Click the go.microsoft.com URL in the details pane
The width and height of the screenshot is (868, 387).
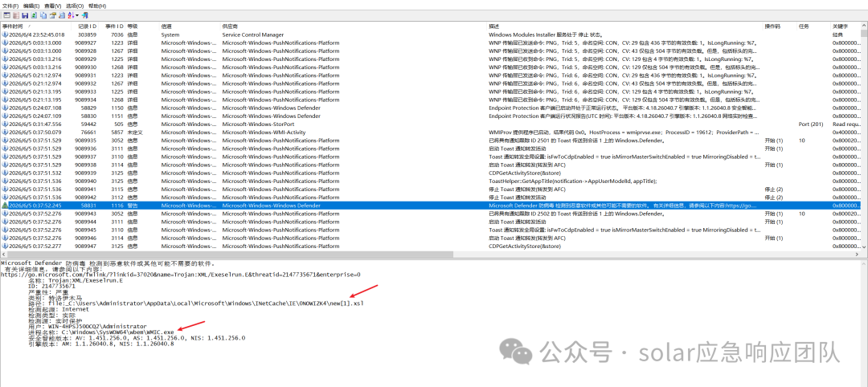[x=181, y=275]
